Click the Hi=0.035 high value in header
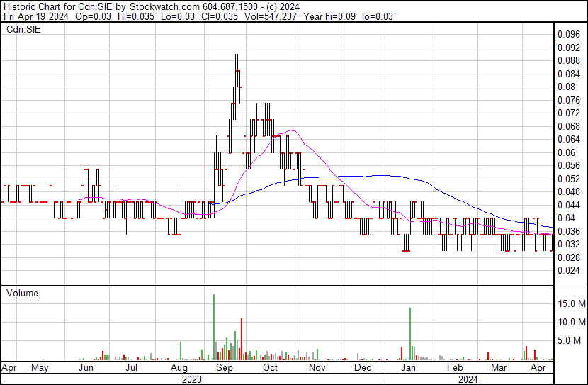This screenshot has width=588, height=385. tap(136, 16)
